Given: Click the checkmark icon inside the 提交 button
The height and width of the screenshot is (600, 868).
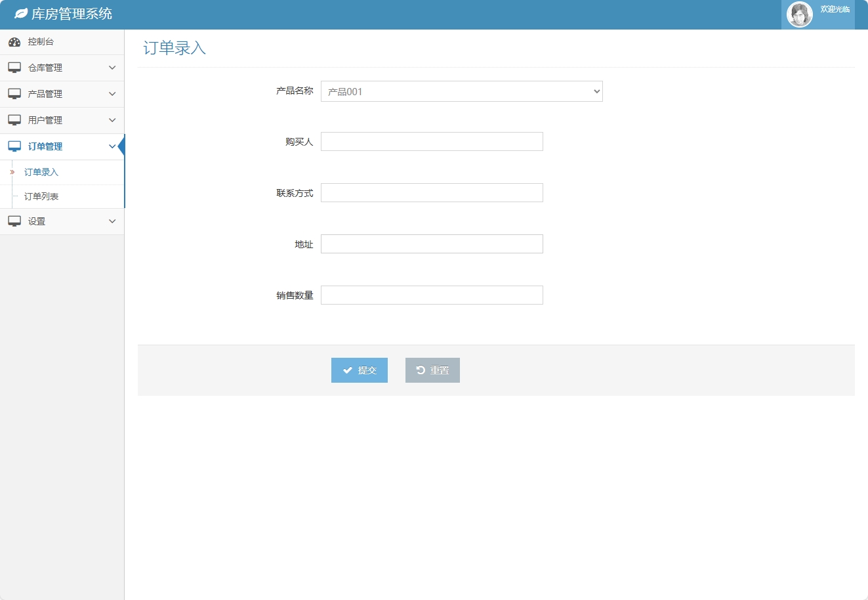Looking at the screenshot, I should point(348,370).
